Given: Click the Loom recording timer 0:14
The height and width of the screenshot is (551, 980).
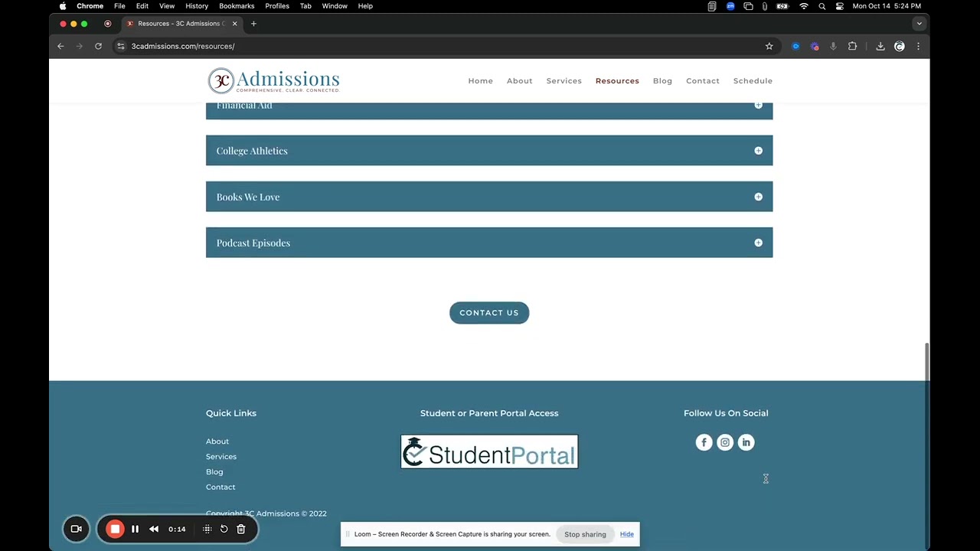Looking at the screenshot, I should click(x=177, y=529).
